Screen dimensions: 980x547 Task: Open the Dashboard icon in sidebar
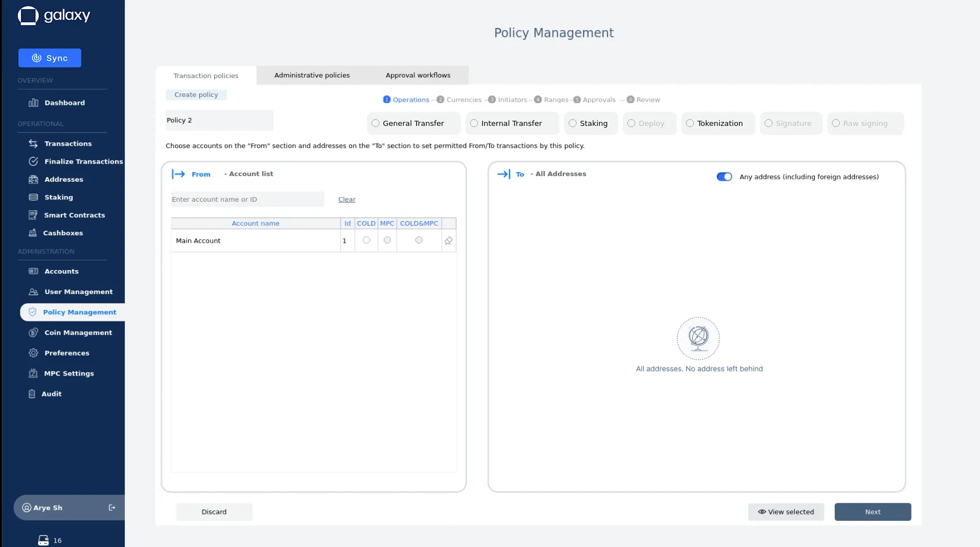tap(34, 103)
